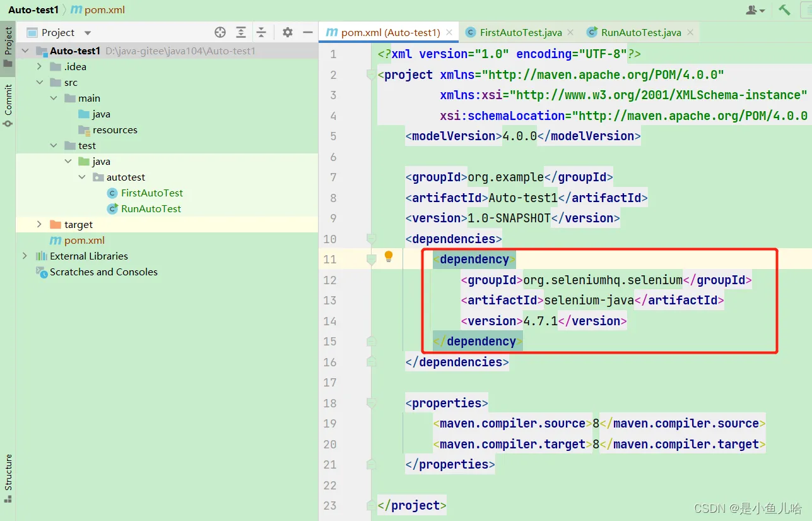Click the 1.0-SNAPSHOT version text

click(x=509, y=218)
